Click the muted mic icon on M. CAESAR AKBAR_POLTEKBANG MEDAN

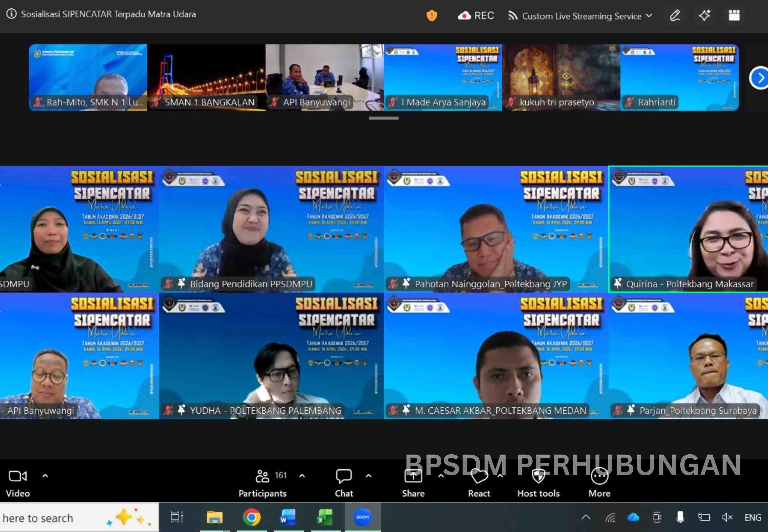click(x=393, y=410)
